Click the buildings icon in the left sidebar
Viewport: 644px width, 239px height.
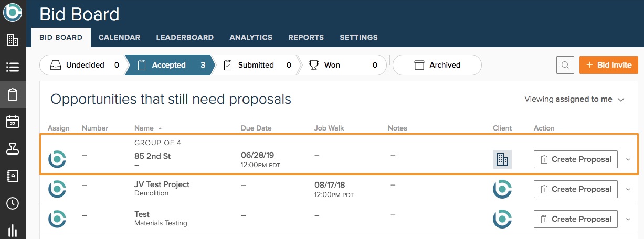pyautogui.click(x=13, y=40)
